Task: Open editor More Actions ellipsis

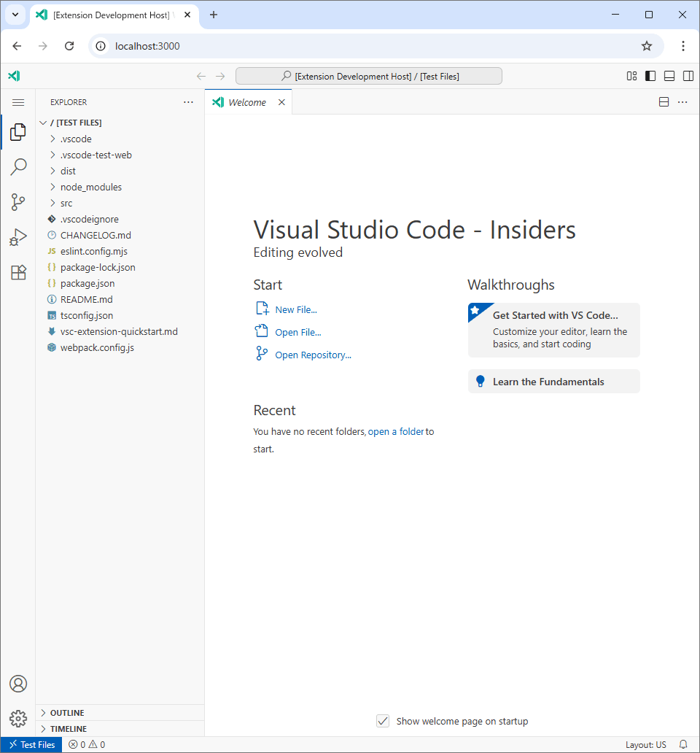Action: 682,102
